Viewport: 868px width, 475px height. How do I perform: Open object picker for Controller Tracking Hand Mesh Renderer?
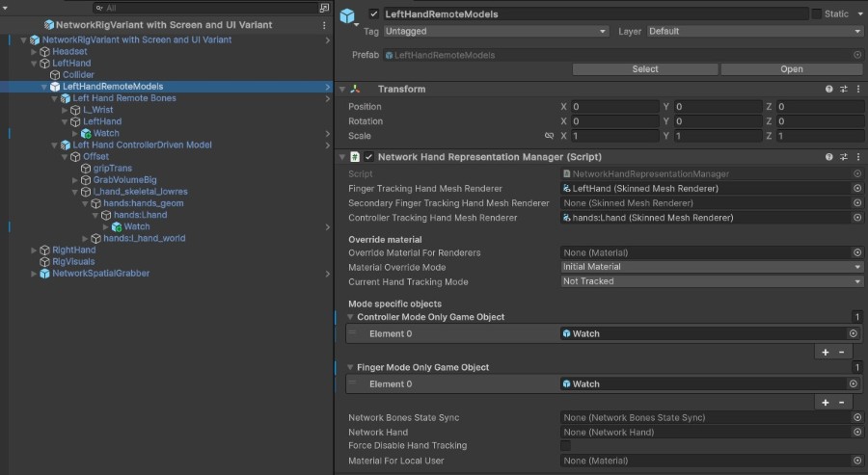(x=857, y=218)
